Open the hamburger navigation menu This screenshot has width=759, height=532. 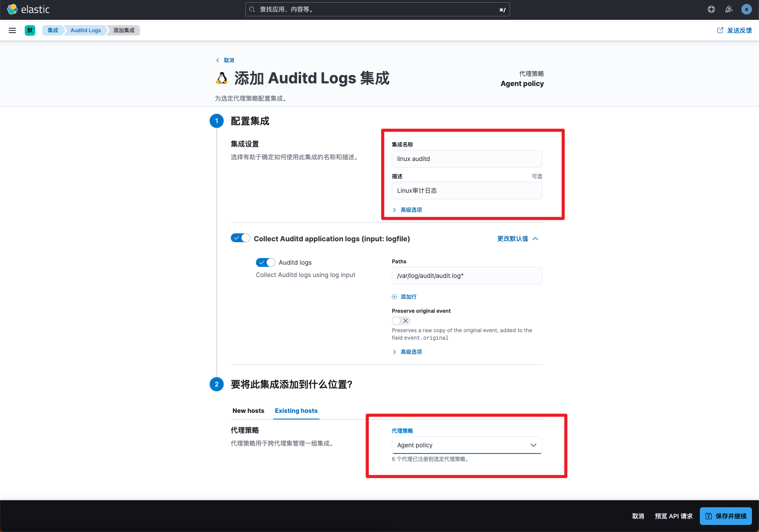(x=12, y=30)
